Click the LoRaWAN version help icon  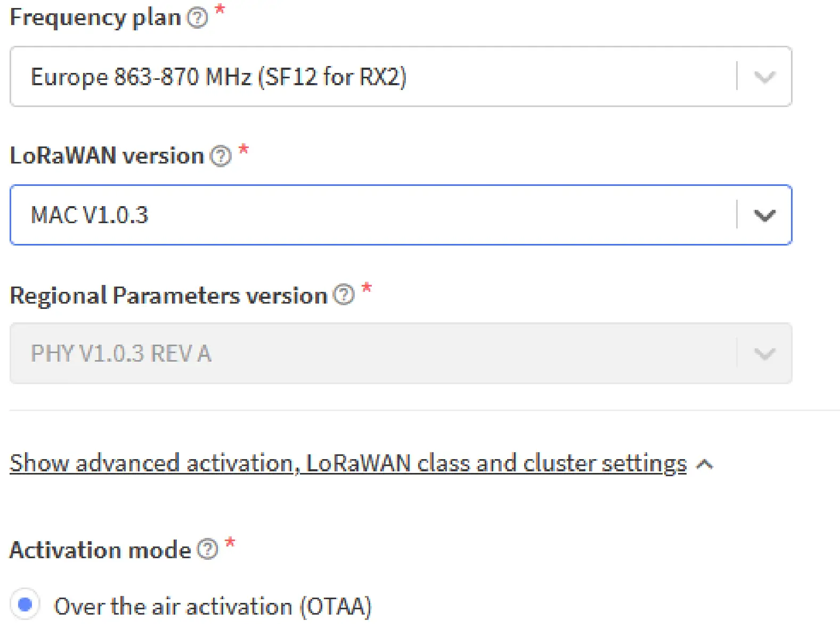pyautogui.click(x=221, y=156)
